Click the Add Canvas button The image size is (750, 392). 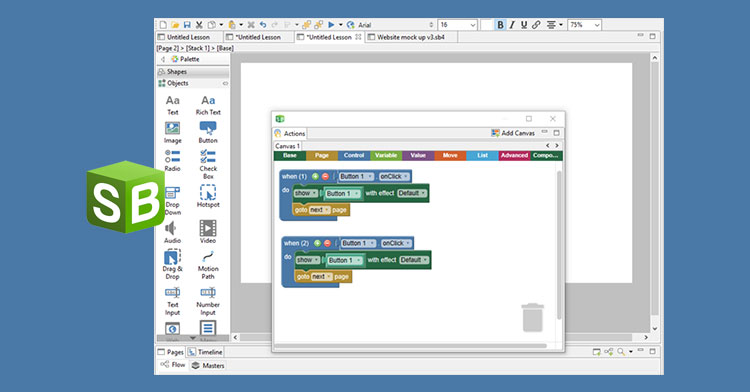click(x=513, y=133)
